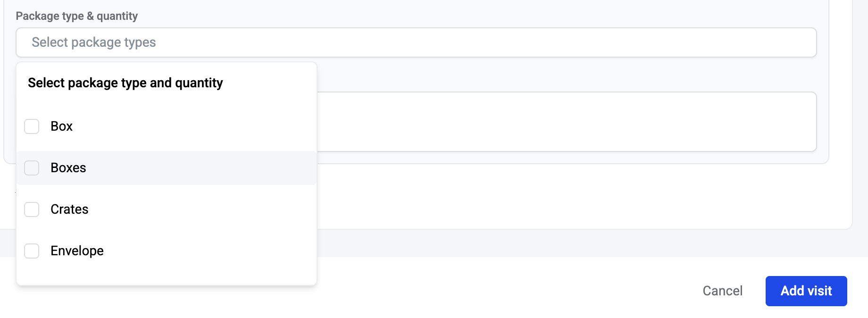Choose the Crates option label
This screenshot has width=868, height=318.
69,209
